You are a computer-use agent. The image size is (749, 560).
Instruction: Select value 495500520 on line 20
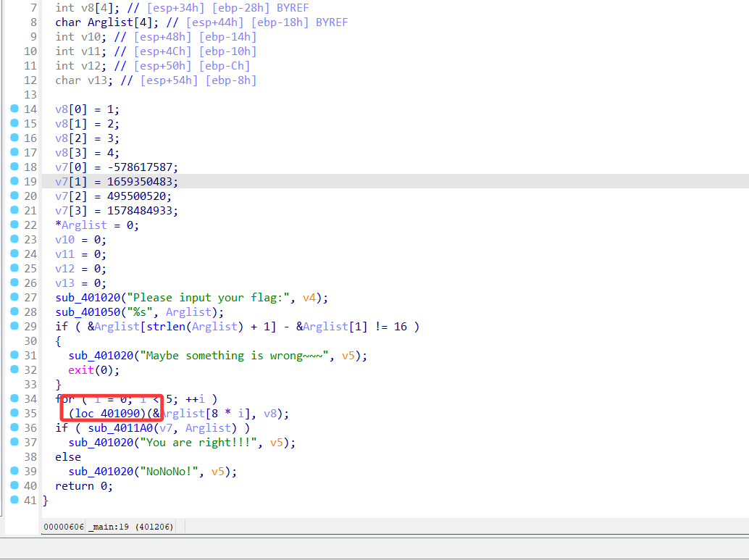coord(136,196)
